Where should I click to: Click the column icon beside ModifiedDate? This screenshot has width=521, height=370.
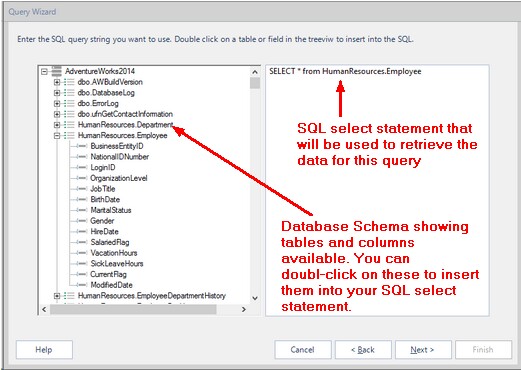[x=82, y=285]
